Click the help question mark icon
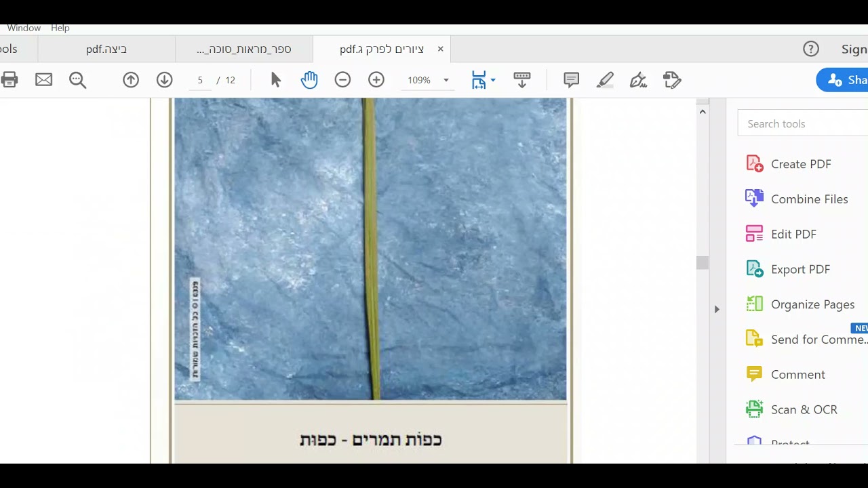This screenshot has height=488, width=868. [811, 49]
